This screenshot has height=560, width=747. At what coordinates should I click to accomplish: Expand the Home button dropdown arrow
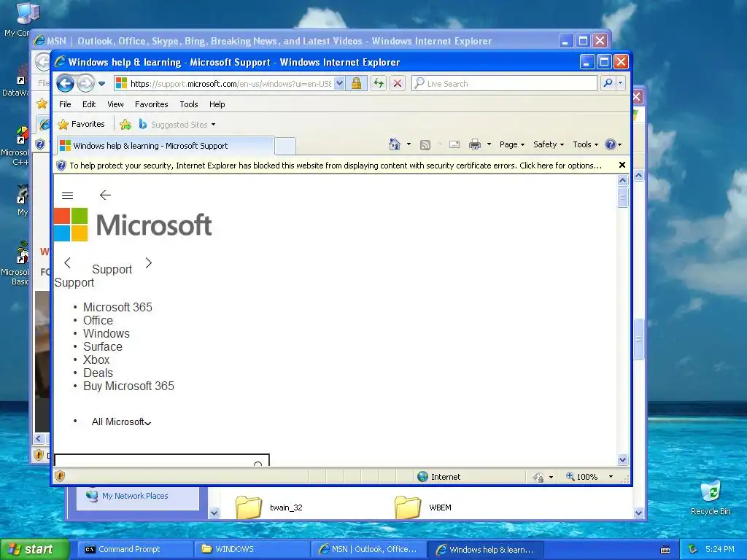click(409, 144)
